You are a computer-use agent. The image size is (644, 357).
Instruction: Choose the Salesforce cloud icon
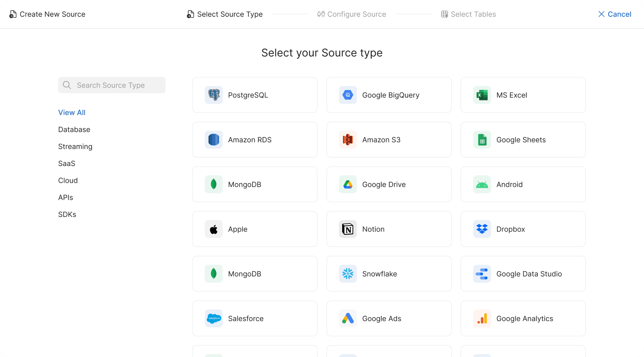214,319
